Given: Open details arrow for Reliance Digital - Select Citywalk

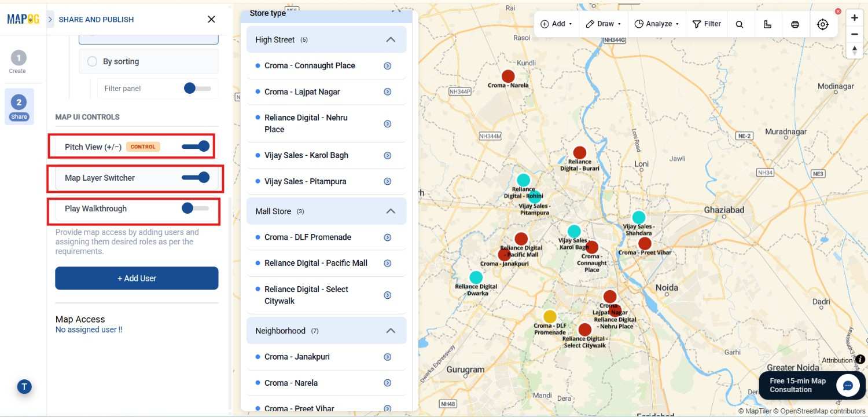Looking at the screenshot, I should (388, 295).
